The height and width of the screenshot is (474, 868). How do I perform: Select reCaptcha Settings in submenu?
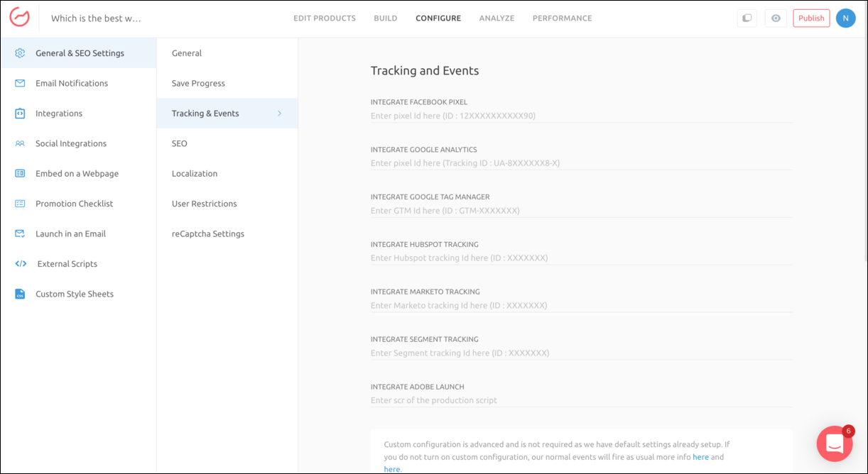pos(207,233)
